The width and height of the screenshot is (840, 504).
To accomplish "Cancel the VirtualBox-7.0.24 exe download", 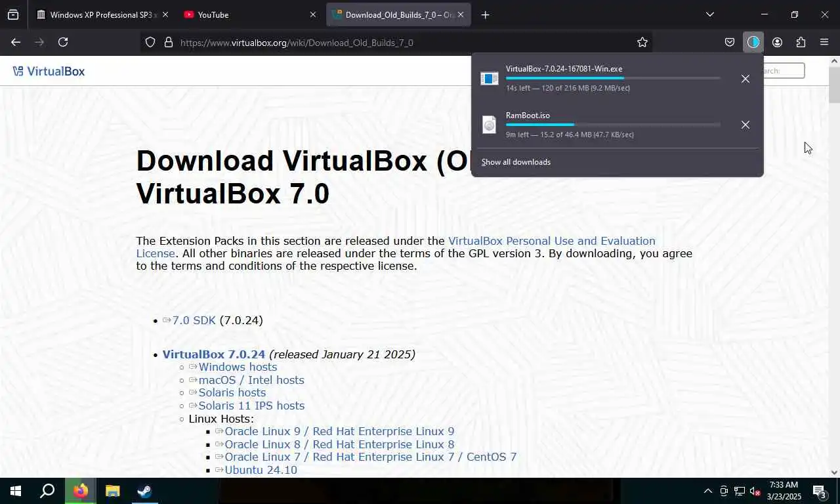I will point(745,79).
